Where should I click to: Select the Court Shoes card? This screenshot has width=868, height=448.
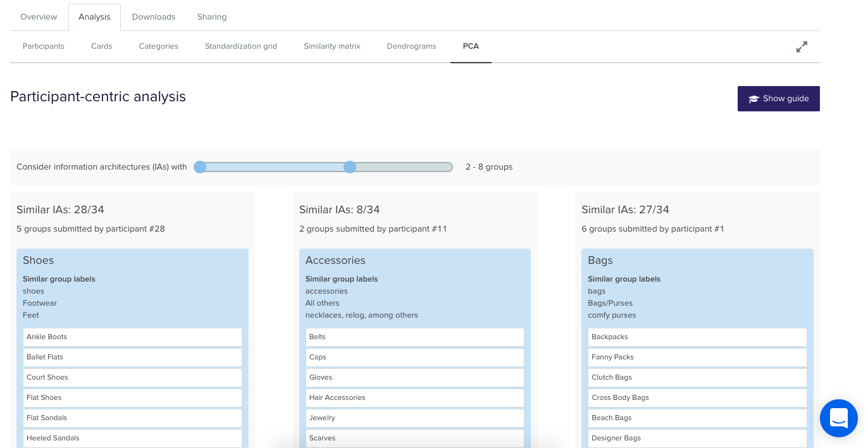tap(133, 377)
